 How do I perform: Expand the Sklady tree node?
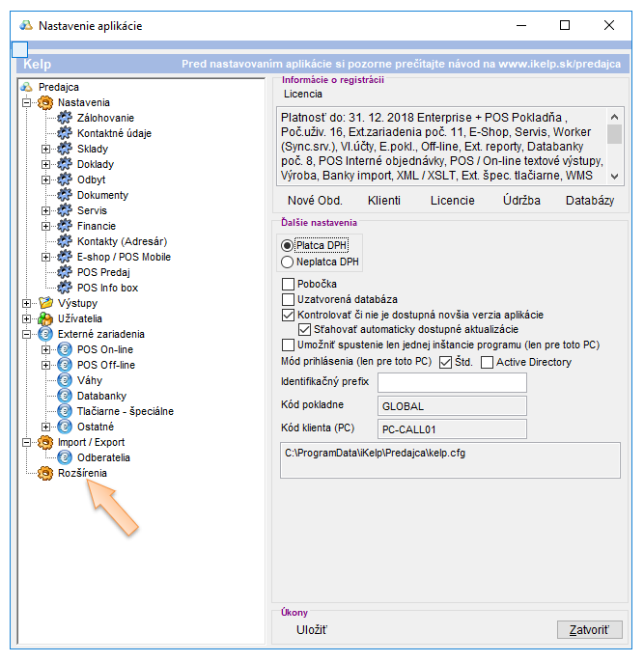[x=45, y=149]
